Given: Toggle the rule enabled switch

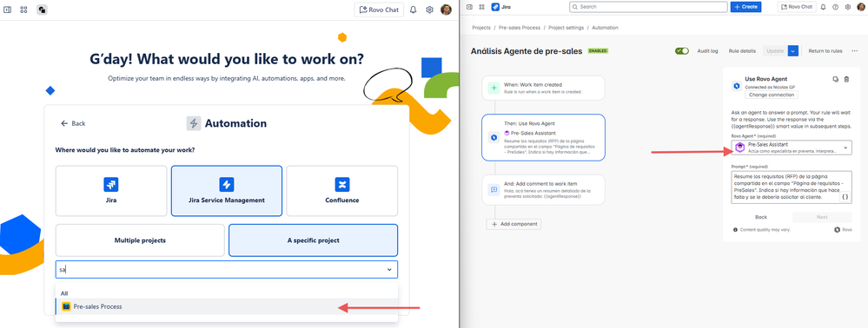Looking at the screenshot, I should tap(681, 51).
